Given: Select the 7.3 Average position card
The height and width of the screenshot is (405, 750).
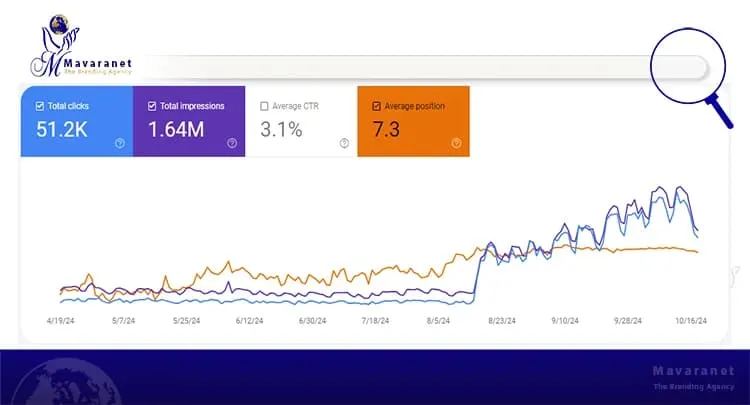Looking at the screenshot, I should [412, 122].
